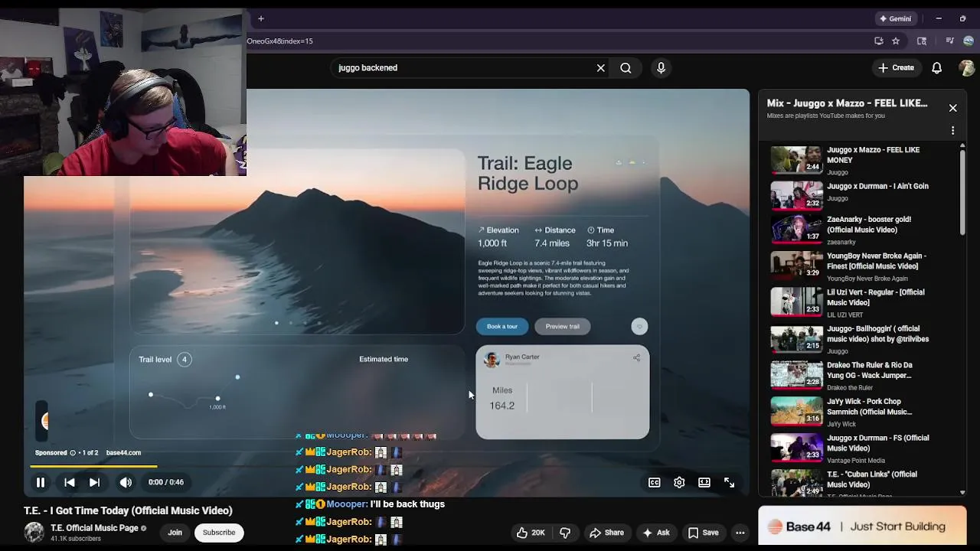Click the playlist panel scrollbar
The width and height of the screenshot is (980, 551).
click(x=962, y=193)
